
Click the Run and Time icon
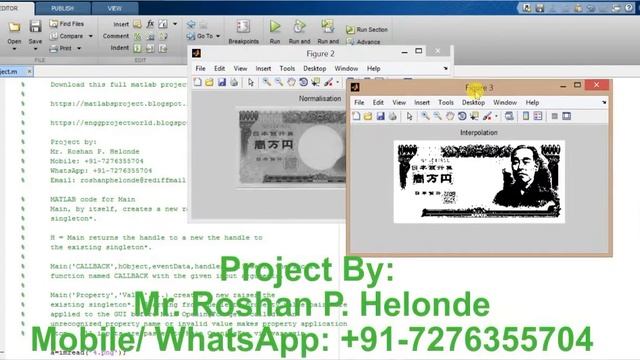(299, 27)
